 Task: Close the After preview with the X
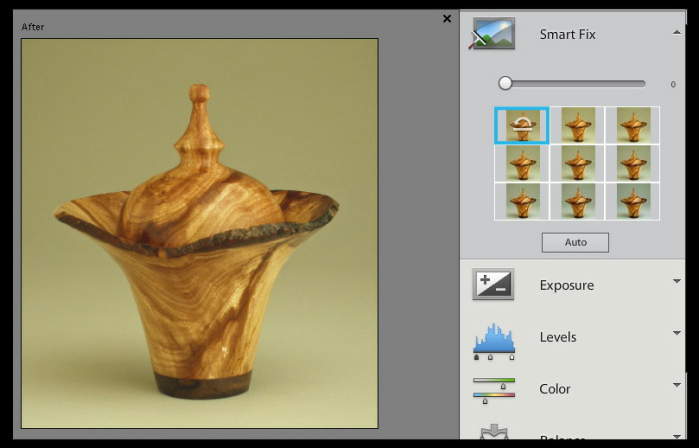click(447, 18)
